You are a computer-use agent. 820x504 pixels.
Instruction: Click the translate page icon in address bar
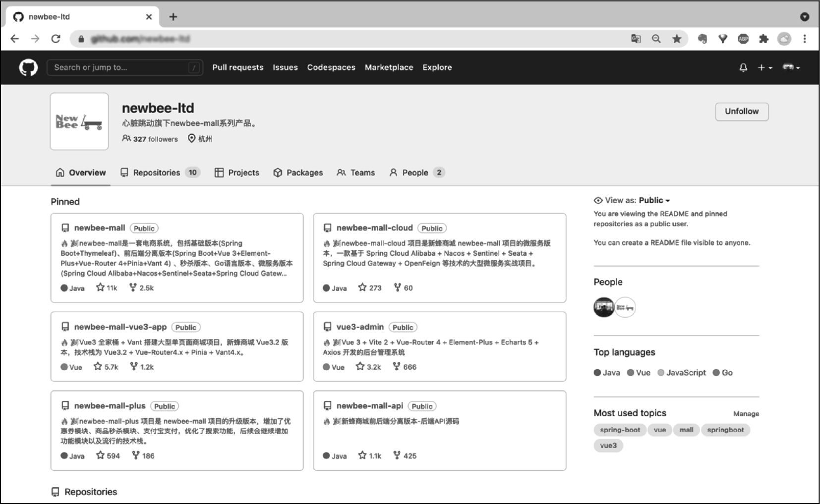pos(636,39)
